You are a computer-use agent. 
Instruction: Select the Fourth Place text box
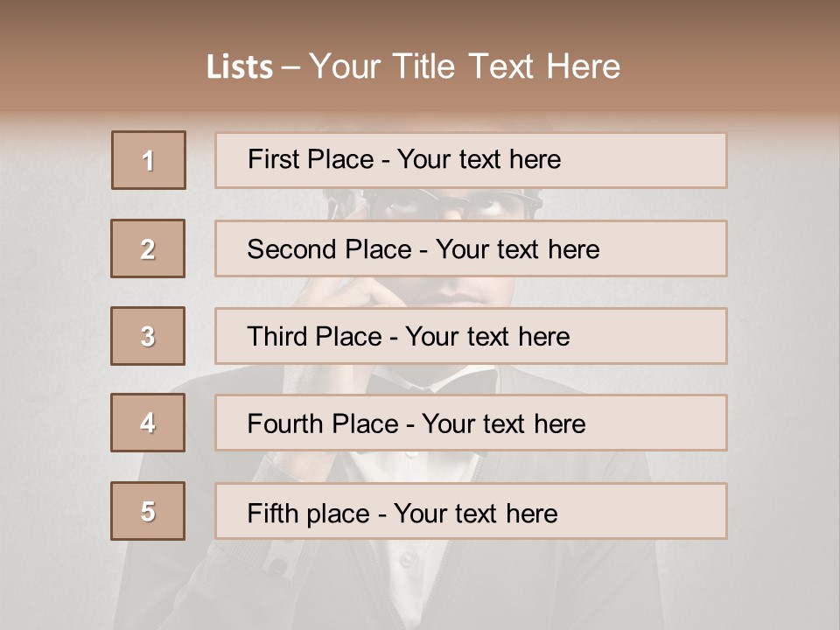471,423
